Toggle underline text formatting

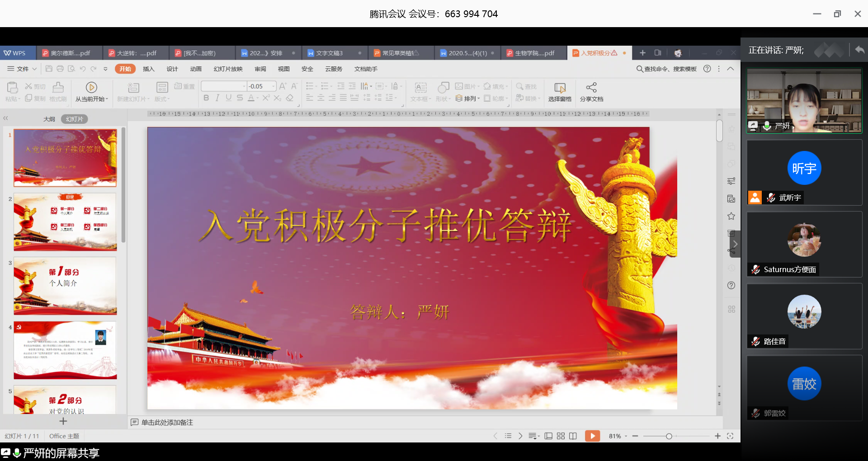[228, 98]
